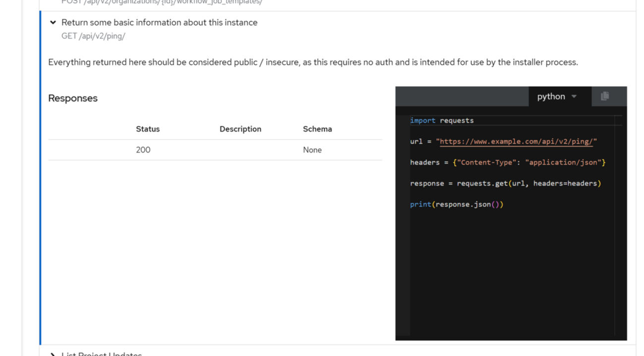Select the dropdown caret beside python label
644x356 pixels.
(574, 96)
